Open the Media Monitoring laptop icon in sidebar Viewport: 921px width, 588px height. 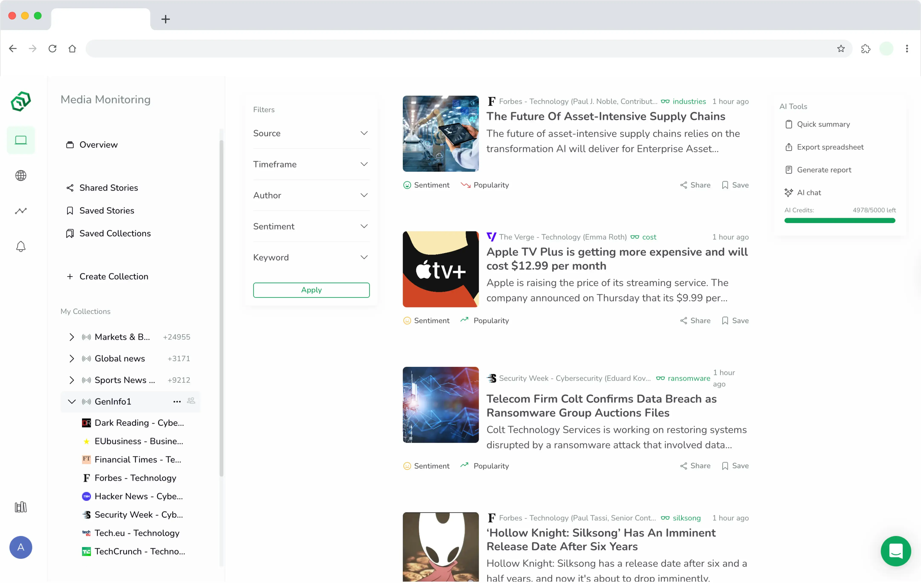21,140
